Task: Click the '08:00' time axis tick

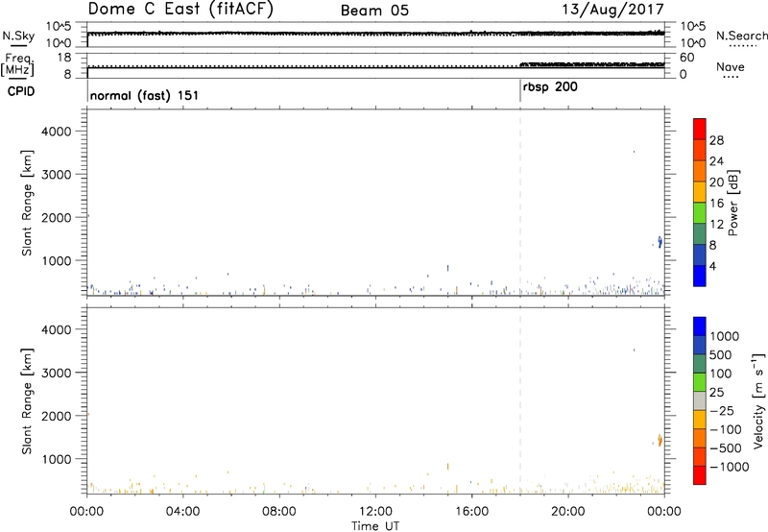Action: click(278, 512)
